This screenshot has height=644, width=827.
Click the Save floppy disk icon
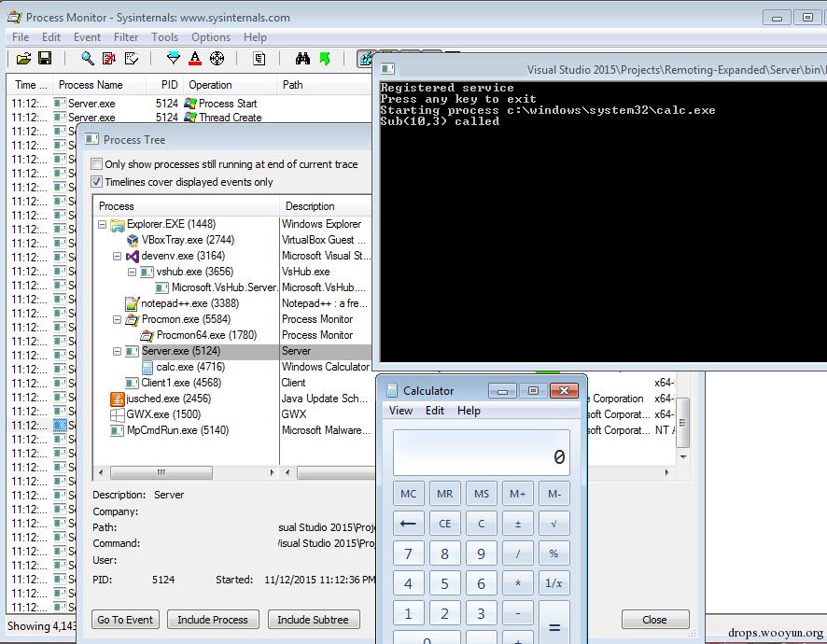coord(46,59)
